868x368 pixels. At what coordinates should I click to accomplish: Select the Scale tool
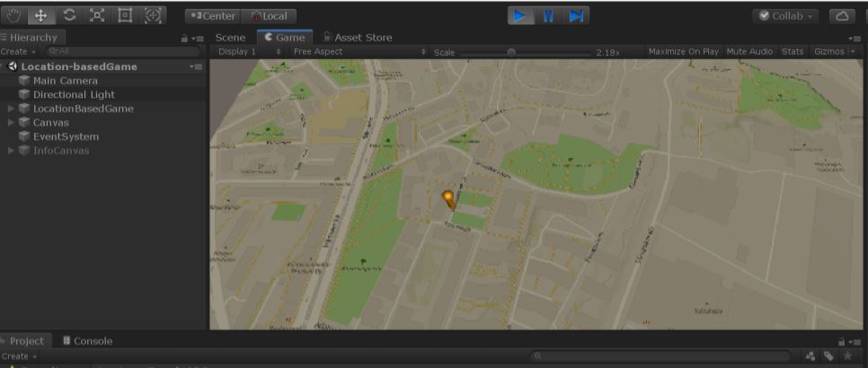97,16
